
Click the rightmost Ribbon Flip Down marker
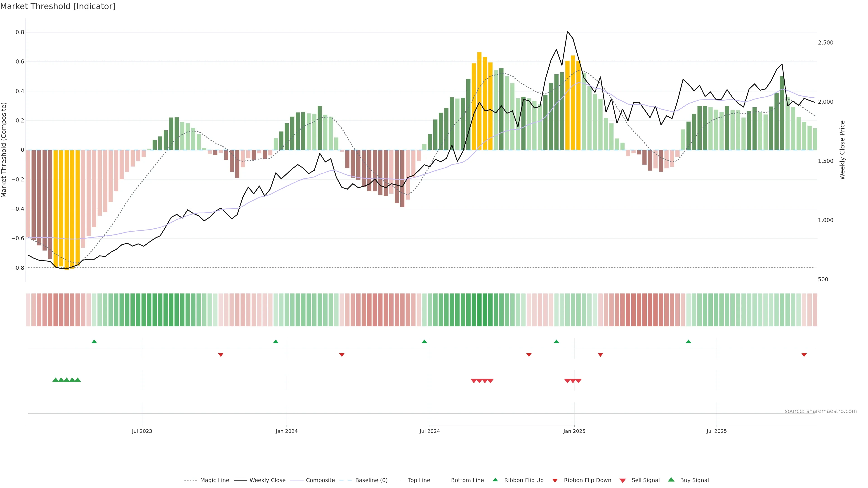(804, 355)
